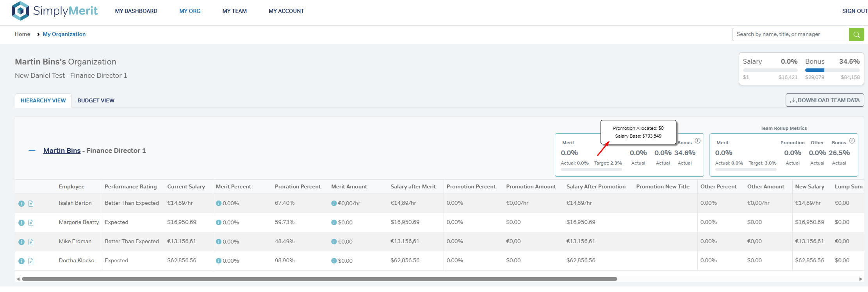868x292 pixels.
Task: Go to My Team menu item
Action: tap(234, 11)
